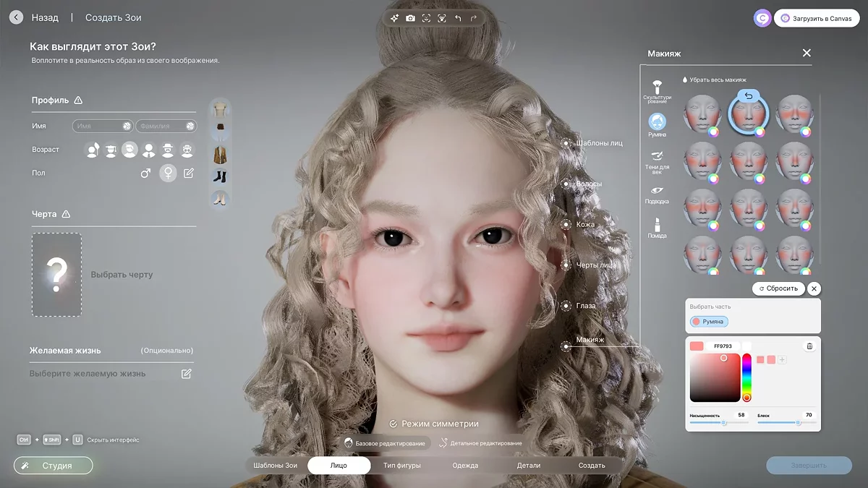Image resolution: width=868 pixels, height=488 pixels.
Task: Select the female gender symbol
Action: pyautogui.click(x=168, y=174)
